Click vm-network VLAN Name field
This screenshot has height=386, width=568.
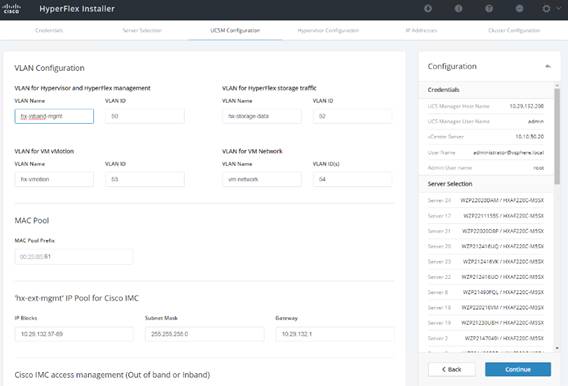tap(262, 179)
